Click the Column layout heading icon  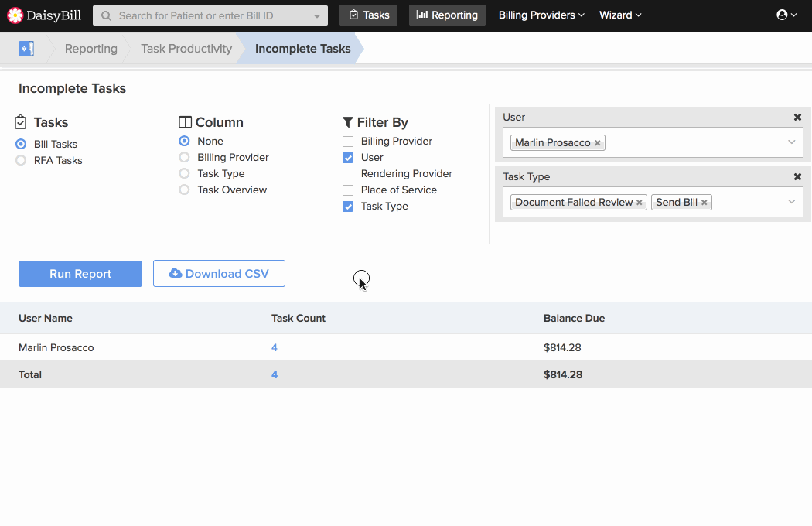tap(185, 122)
